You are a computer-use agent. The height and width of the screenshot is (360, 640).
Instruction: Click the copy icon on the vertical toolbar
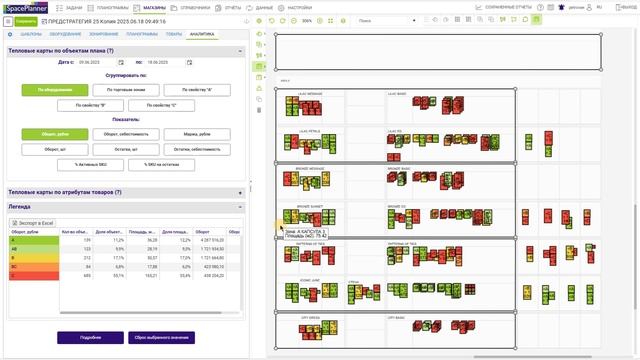coord(259,99)
